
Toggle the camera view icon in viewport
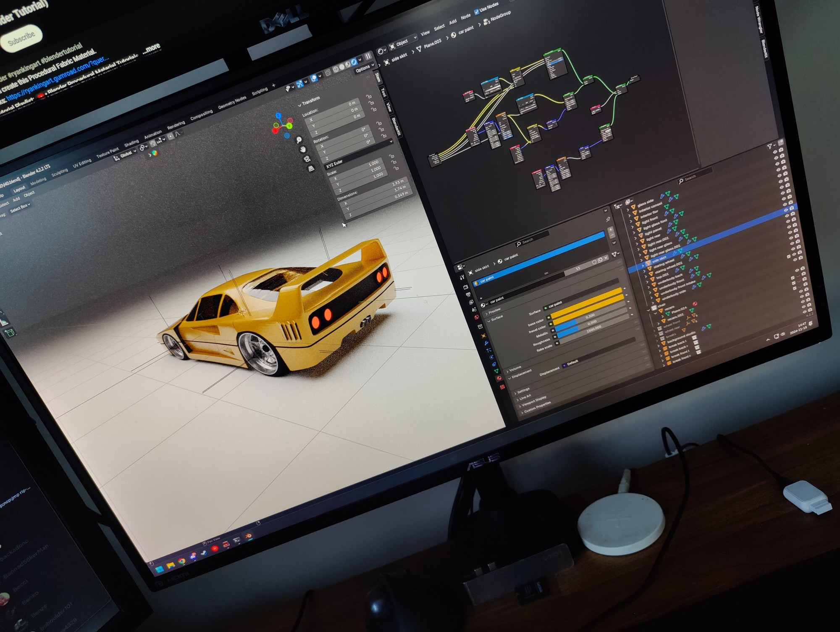pos(307,159)
